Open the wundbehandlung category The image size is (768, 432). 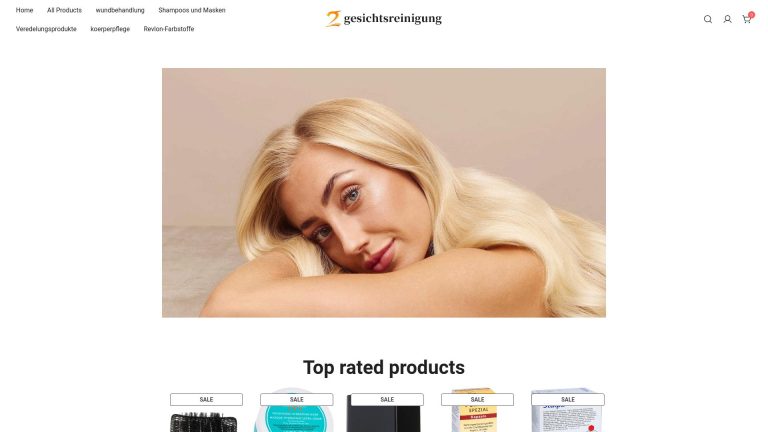[120, 10]
